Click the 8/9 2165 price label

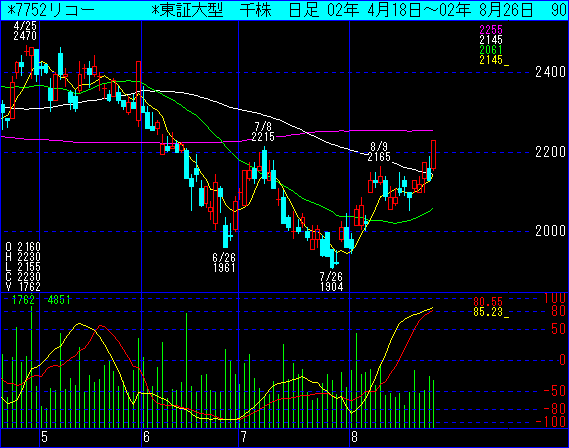tap(379, 152)
